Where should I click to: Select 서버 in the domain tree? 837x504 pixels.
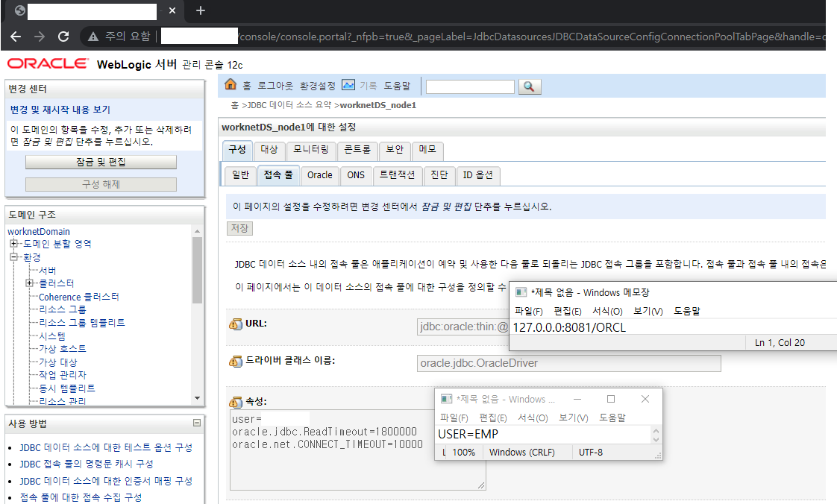pyautogui.click(x=48, y=271)
